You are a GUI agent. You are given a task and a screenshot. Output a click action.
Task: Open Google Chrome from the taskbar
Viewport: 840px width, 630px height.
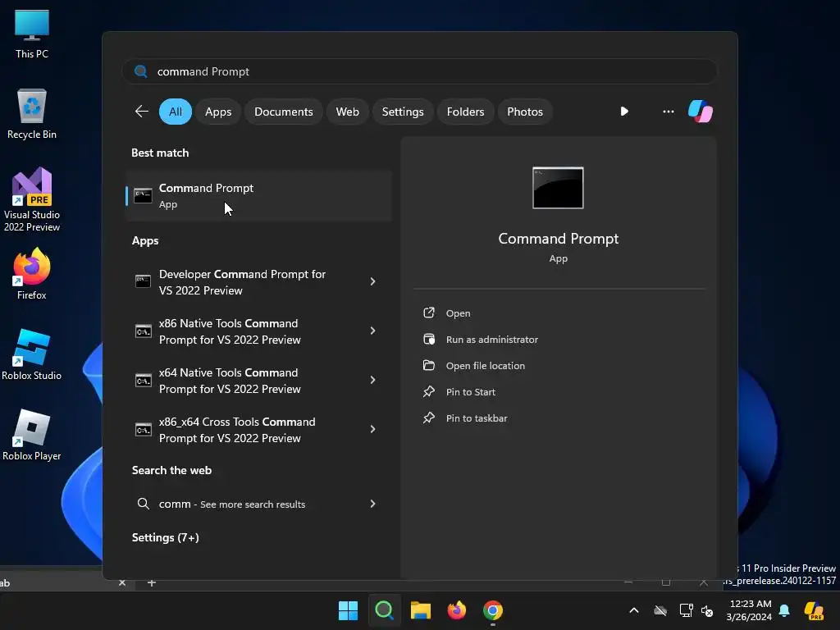(493, 610)
